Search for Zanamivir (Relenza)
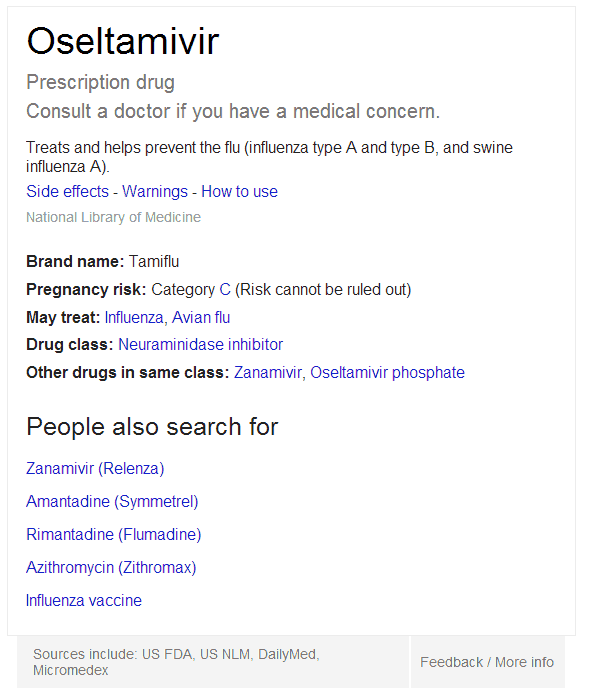The width and height of the screenshot is (593, 694). 95,468
